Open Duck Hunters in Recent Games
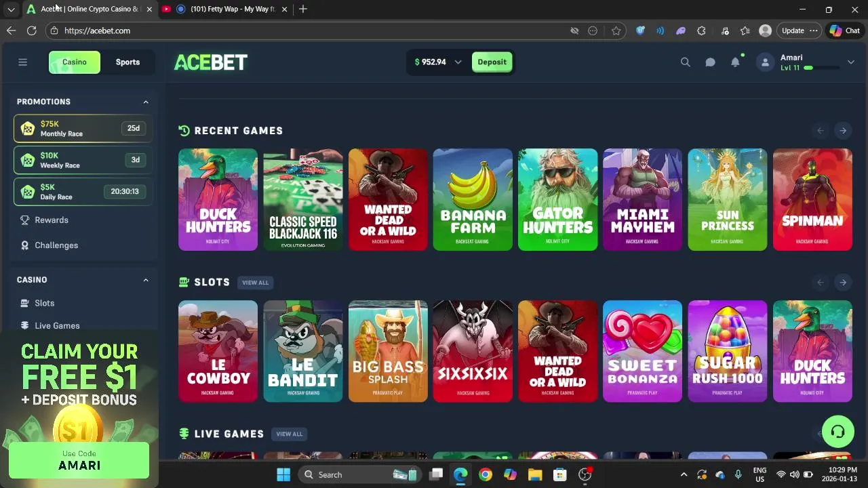Viewport: 868px width, 488px height. tap(218, 200)
